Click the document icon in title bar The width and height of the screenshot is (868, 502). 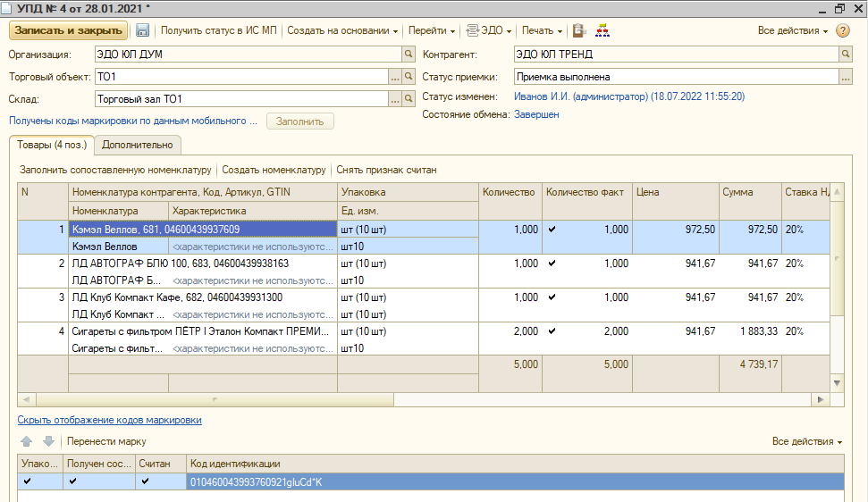point(6,8)
